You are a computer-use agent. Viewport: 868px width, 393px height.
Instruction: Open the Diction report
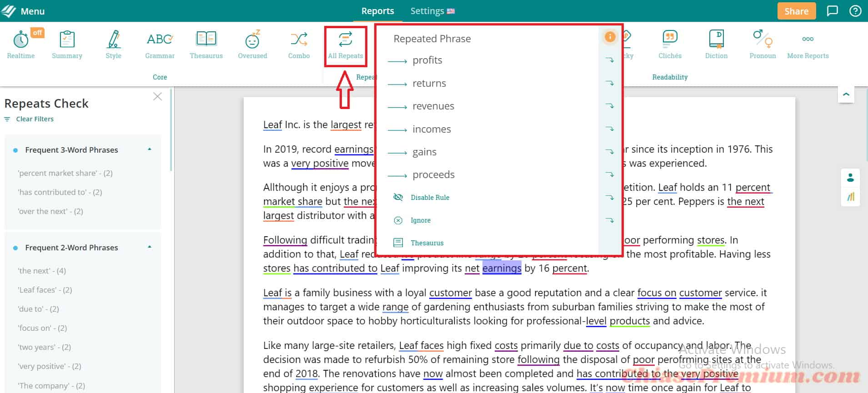point(716,45)
